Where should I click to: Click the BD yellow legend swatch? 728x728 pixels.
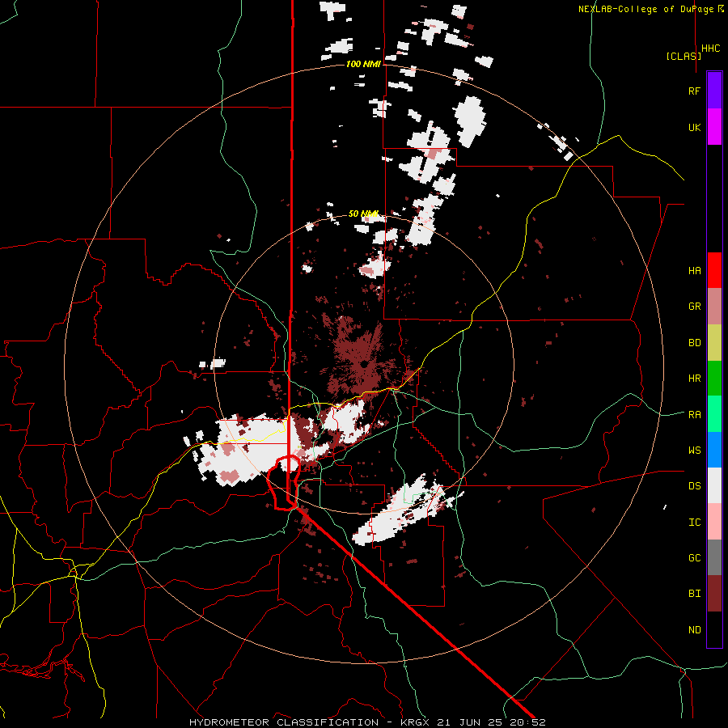click(x=714, y=343)
